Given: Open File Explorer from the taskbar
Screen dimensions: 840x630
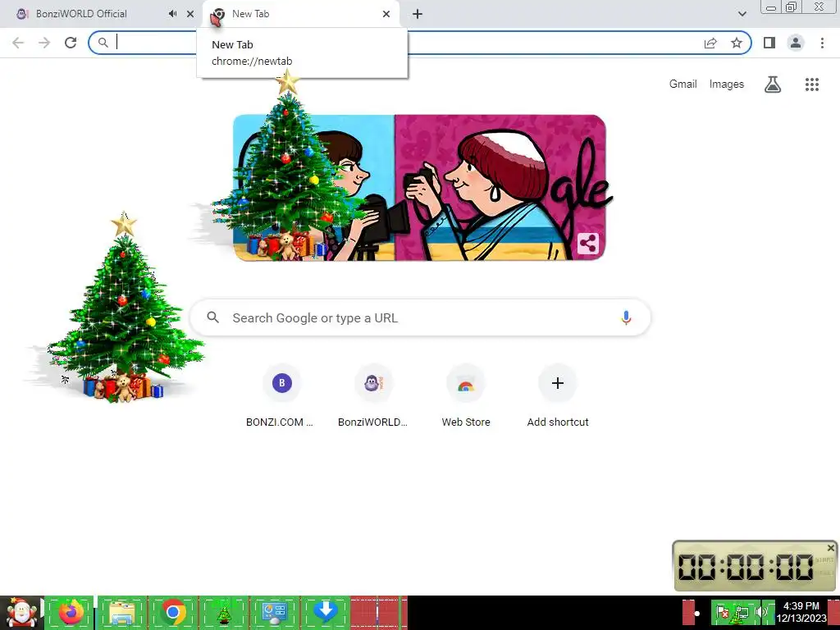Looking at the screenshot, I should (x=122, y=612).
